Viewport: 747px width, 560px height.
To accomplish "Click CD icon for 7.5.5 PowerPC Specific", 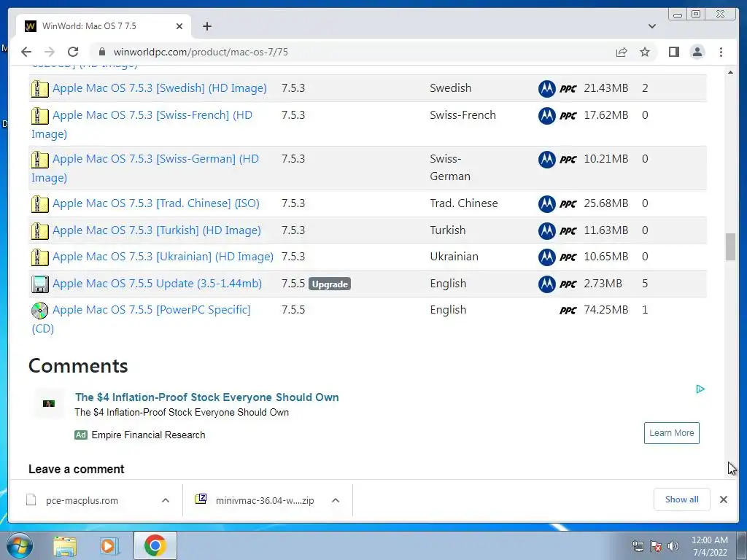I will point(39,311).
